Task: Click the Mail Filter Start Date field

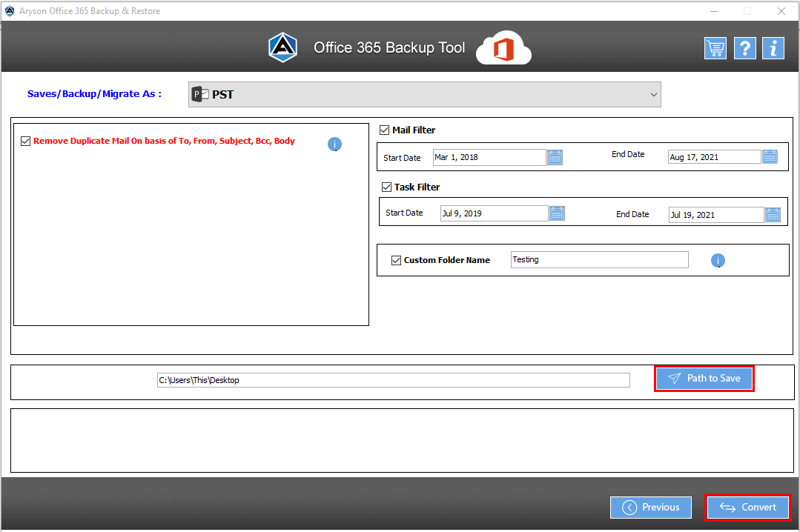Action: pos(489,157)
